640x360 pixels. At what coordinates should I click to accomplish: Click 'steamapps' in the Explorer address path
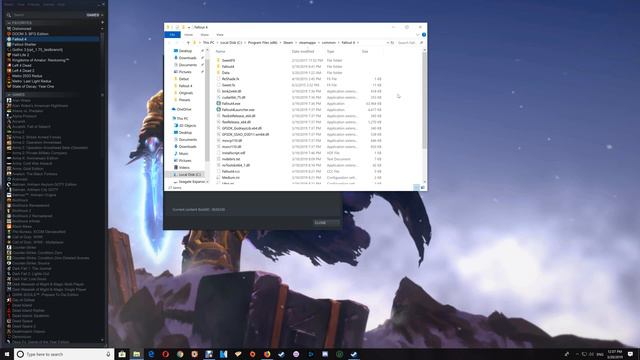pos(307,42)
